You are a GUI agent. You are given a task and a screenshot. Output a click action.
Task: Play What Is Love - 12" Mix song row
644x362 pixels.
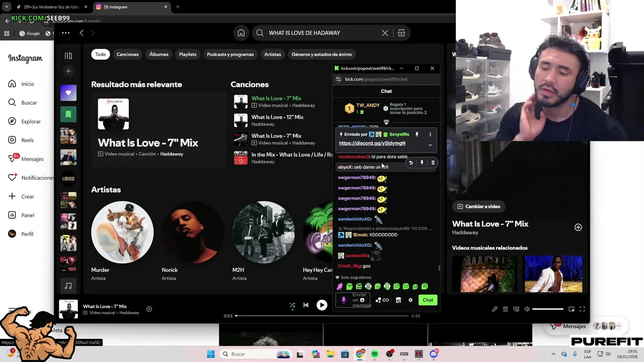click(x=282, y=121)
